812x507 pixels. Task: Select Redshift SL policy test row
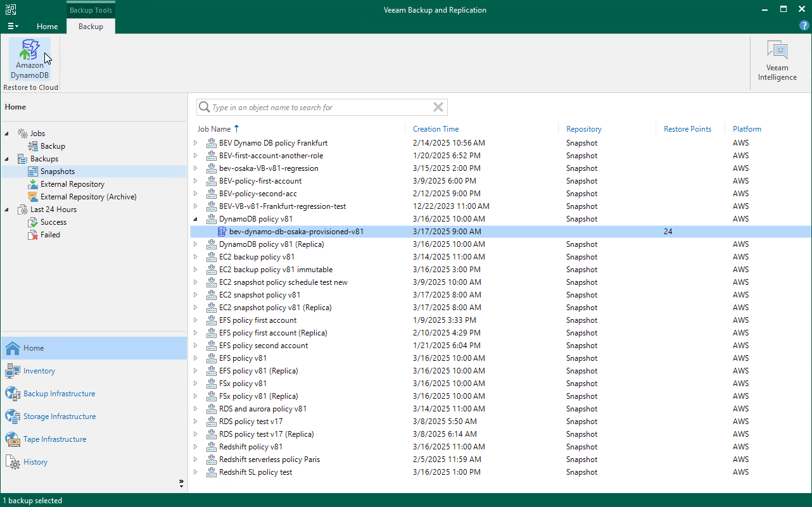[500, 472]
